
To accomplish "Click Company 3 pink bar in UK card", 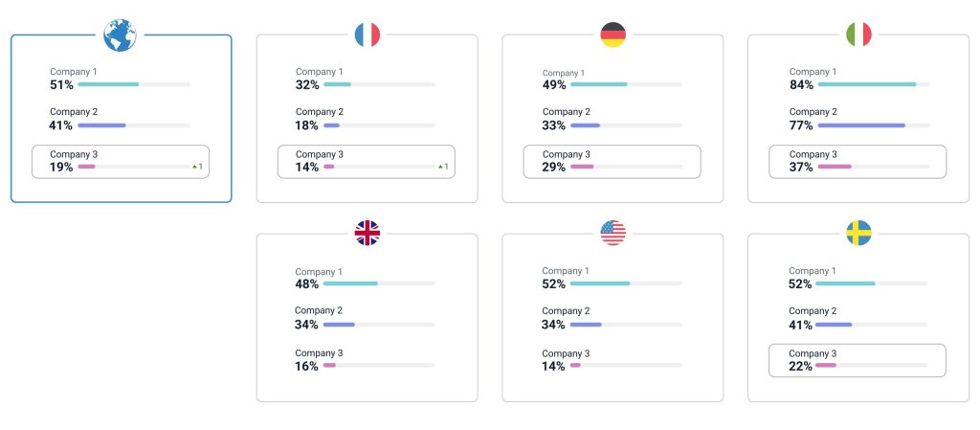I will coord(329,365).
